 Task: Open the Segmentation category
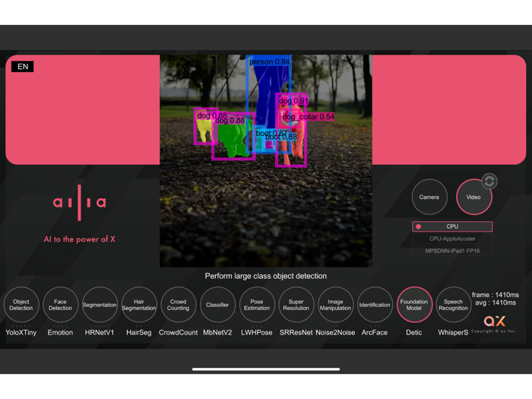[x=100, y=305]
